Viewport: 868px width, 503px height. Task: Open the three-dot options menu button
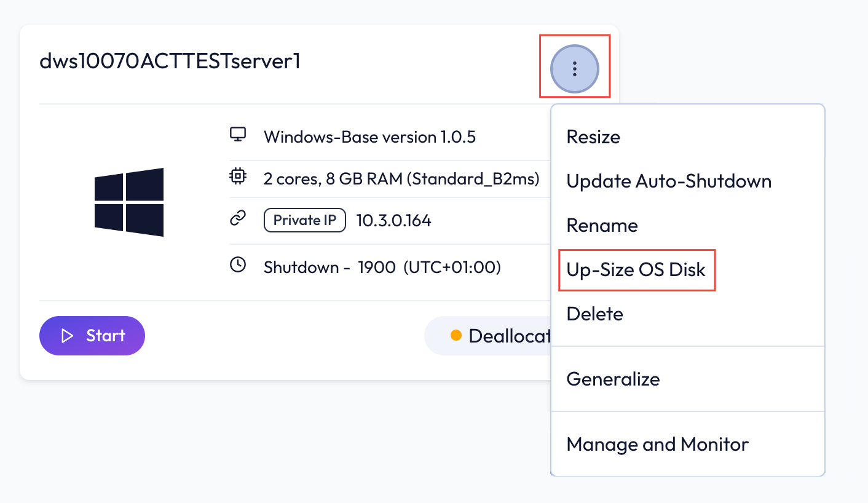click(x=575, y=69)
